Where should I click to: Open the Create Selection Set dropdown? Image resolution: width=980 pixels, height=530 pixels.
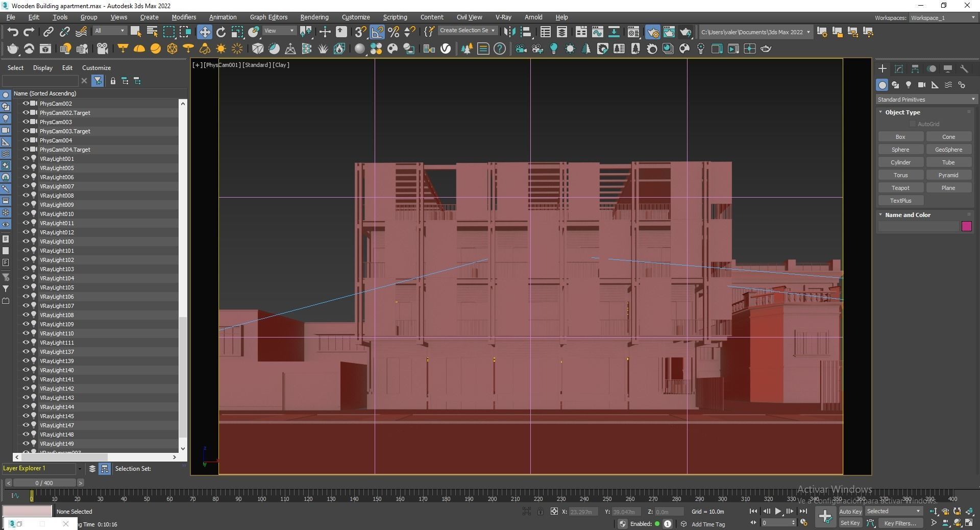click(467, 31)
